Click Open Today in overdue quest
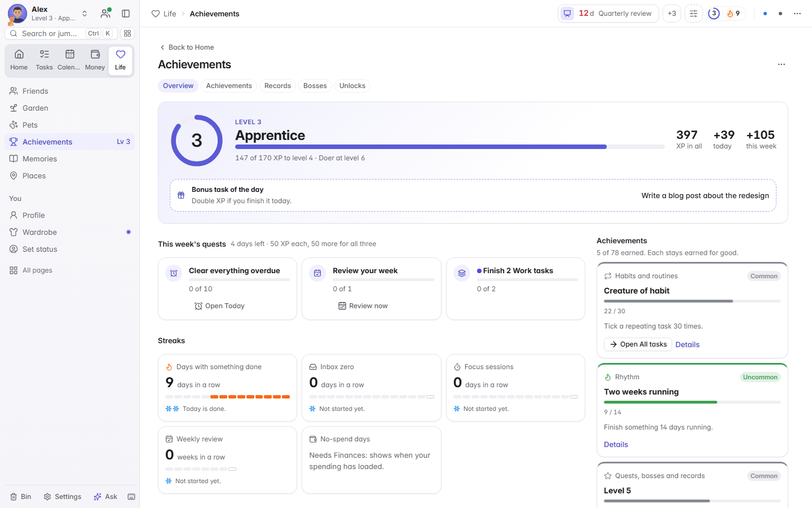 pos(219,306)
